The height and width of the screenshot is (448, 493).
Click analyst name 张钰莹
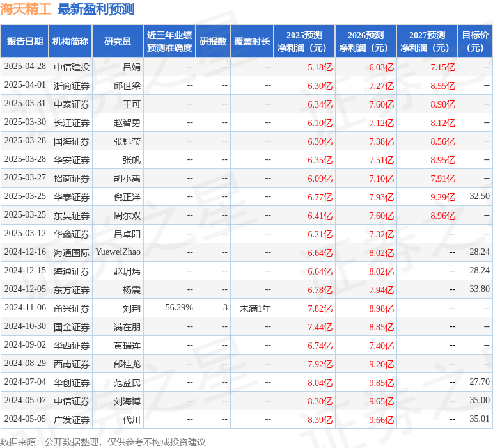pyautogui.click(x=127, y=141)
